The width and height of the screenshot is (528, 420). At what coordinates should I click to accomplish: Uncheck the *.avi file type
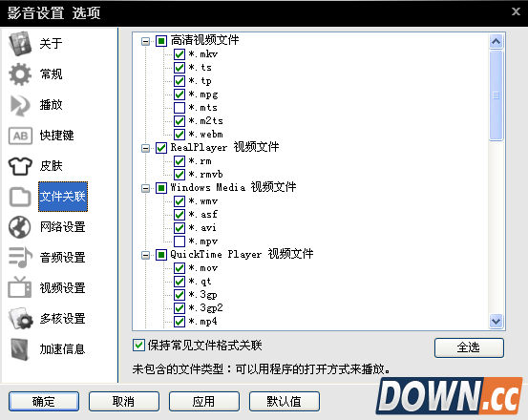click(180, 228)
